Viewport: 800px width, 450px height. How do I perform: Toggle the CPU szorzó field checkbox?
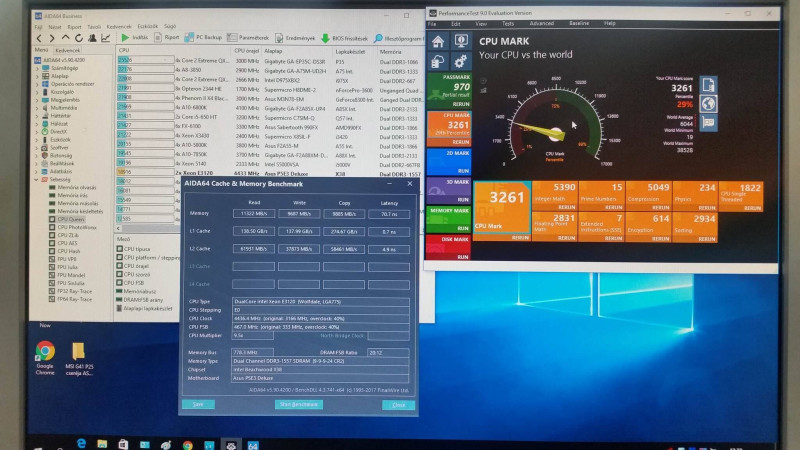pos(119,274)
